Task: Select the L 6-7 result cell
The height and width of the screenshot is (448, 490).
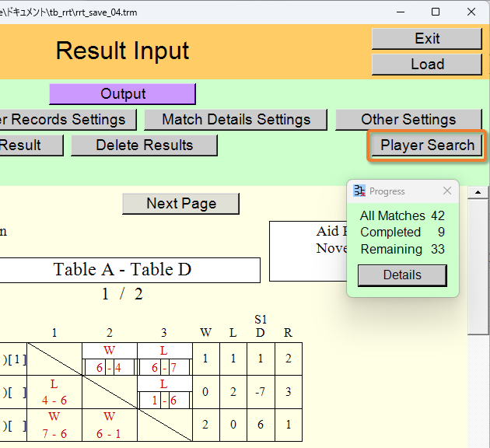Action: [165, 359]
